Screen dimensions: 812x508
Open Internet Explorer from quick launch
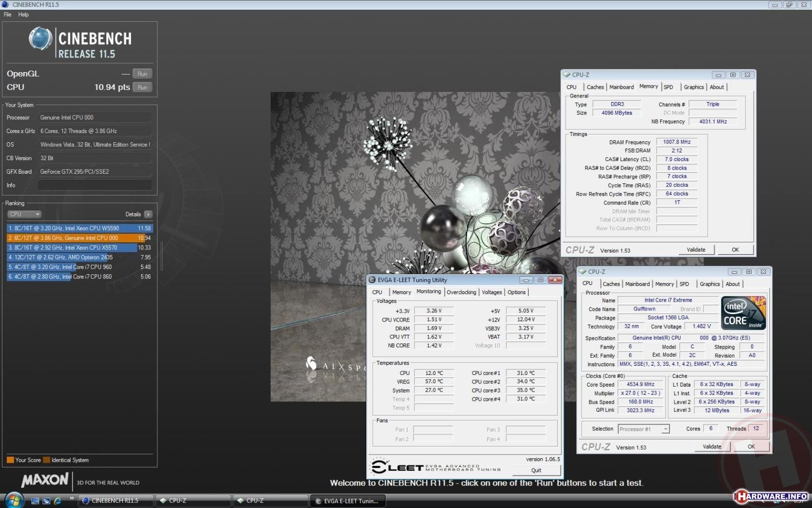point(58,500)
